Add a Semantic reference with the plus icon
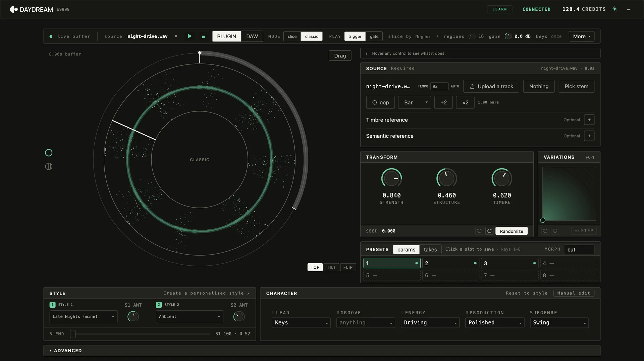The width and height of the screenshot is (644, 361). (589, 136)
